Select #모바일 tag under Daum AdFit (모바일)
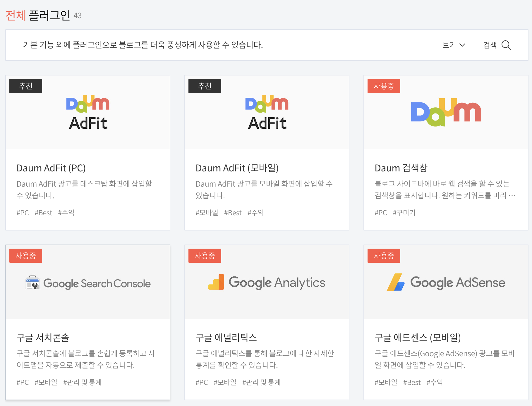This screenshot has height=406, width=532. tap(207, 213)
